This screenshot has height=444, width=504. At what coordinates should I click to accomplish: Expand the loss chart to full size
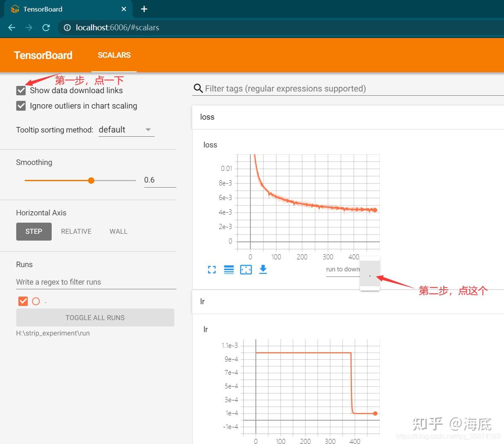[x=212, y=269]
